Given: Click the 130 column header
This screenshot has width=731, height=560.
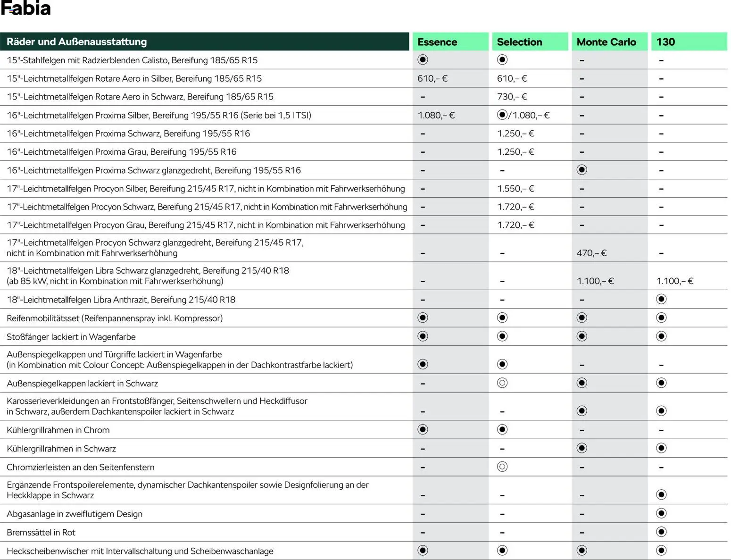Looking at the screenshot, I should point(665,42).
